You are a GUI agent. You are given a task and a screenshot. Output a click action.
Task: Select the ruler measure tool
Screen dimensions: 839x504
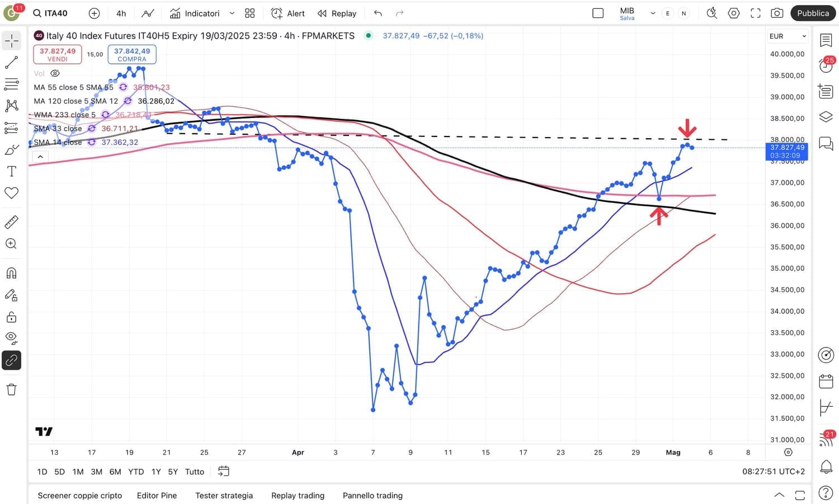point(12,222)
